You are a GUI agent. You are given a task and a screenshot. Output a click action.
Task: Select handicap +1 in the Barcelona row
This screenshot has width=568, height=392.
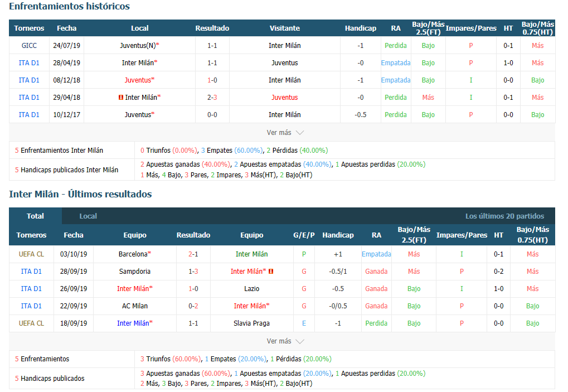point(338,254)
